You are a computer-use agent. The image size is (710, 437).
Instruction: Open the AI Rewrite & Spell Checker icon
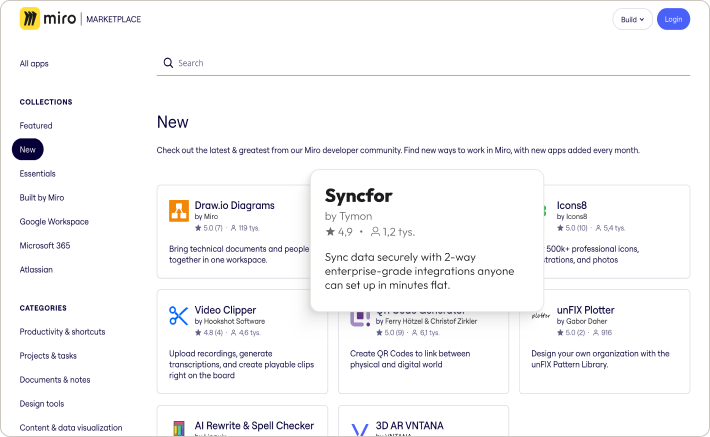click(179, 428)
